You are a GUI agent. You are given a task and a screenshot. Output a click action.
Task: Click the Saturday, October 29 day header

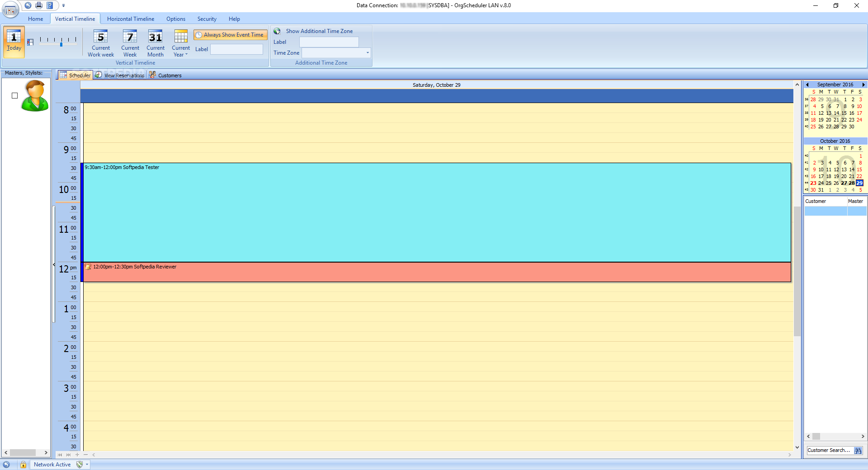(x=437, y=85)
